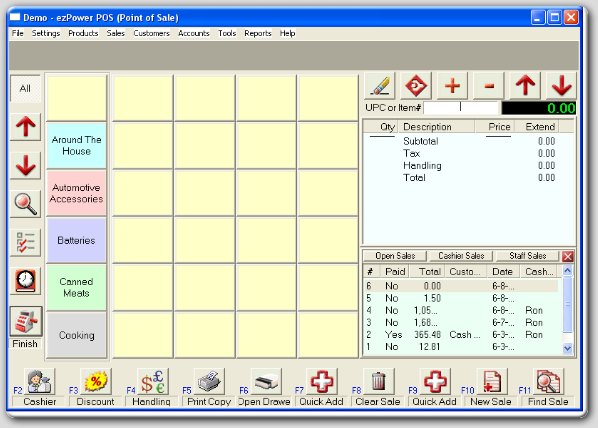This screenshot has width=598, height=428.
Task: Select sale number 2 paid by Cash
Action: point(461,335)
